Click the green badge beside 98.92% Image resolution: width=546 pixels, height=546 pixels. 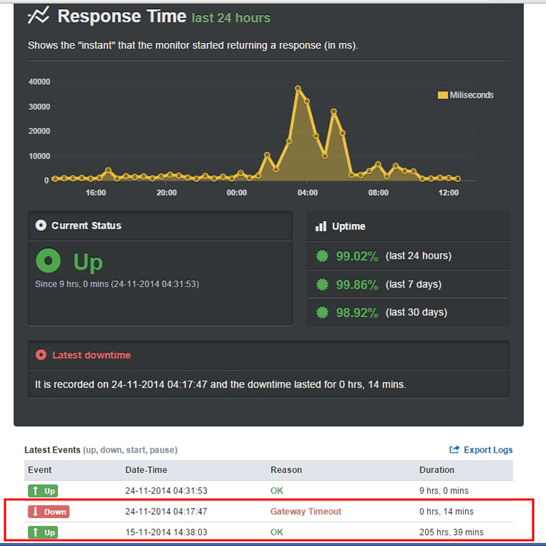pyautogui.click(x=322, y=312)
